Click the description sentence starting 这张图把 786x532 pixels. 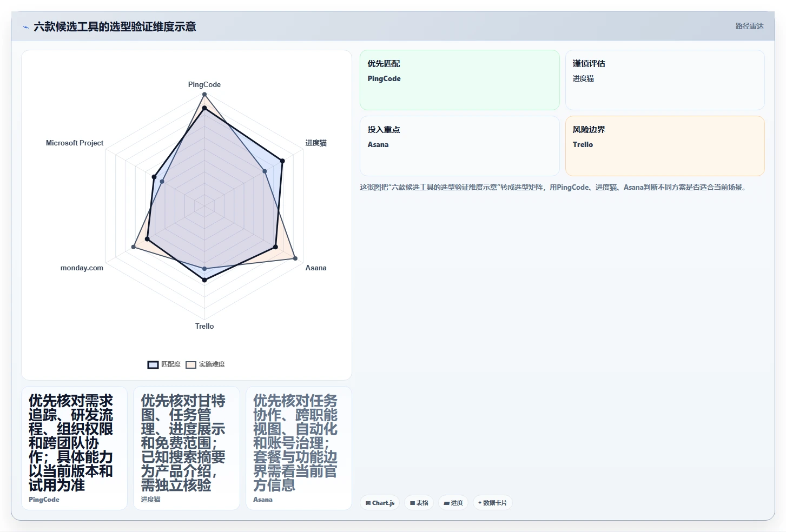point(554,188)
